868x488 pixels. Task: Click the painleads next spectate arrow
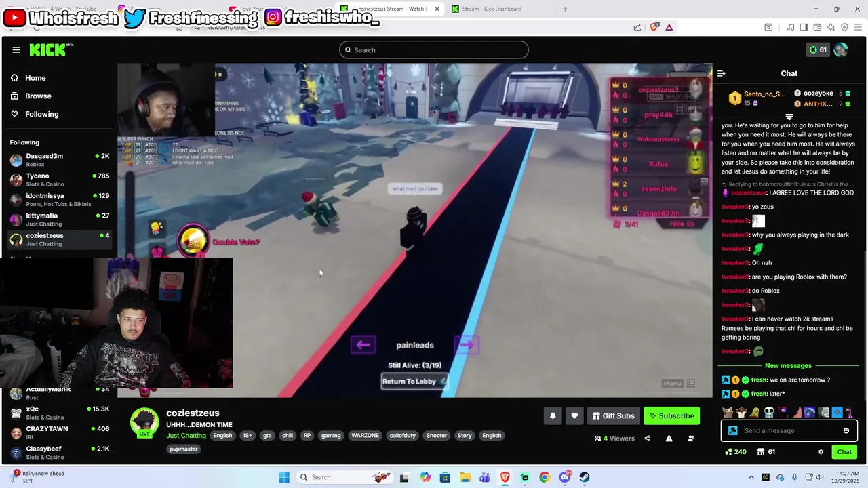pos(467,345)
